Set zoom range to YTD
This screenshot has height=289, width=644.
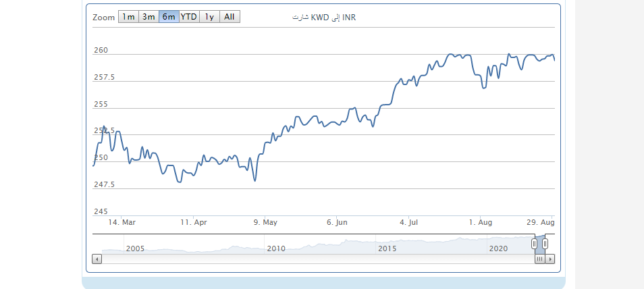pyautogui.click(x=189, y=17)
